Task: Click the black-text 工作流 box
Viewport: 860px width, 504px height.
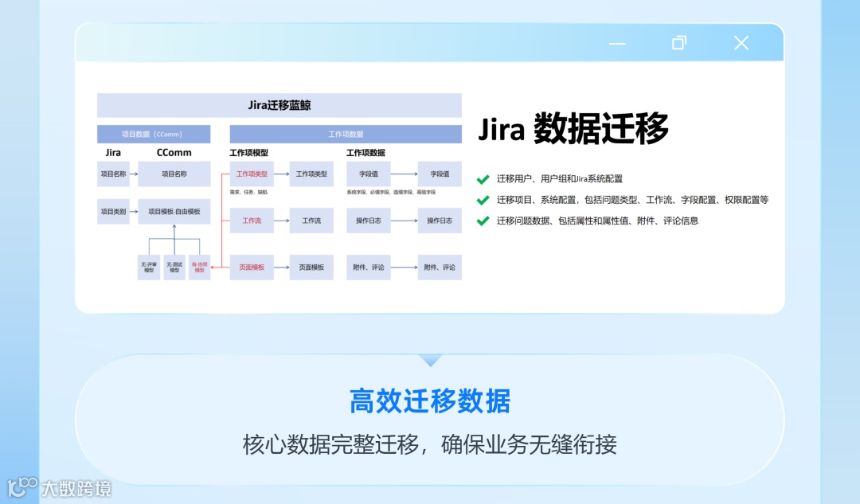Action: (311, 221)
